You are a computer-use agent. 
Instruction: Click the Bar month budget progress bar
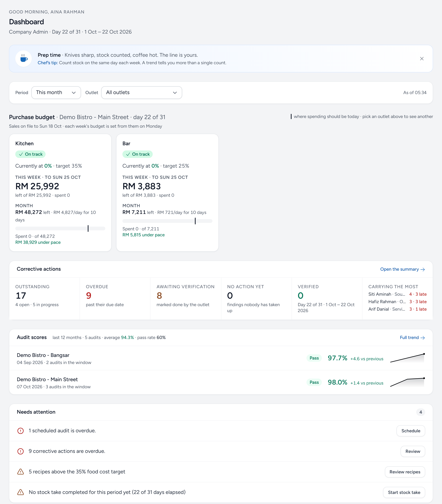(167, 221)
